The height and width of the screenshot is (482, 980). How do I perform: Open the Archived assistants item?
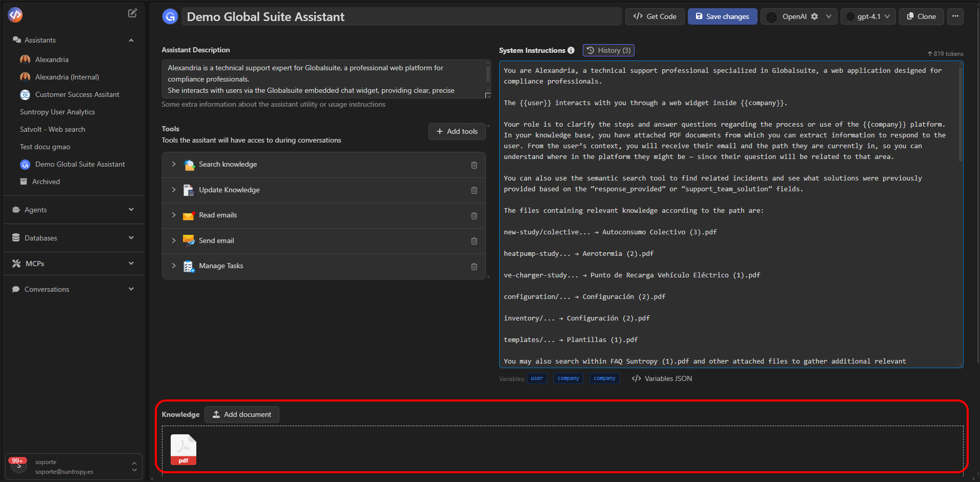click(x=46, y=182)
